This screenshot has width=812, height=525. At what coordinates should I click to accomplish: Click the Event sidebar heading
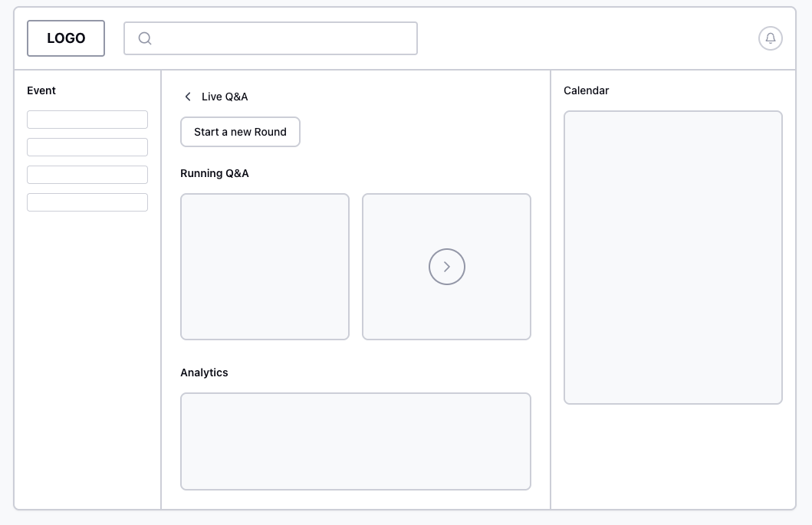pyautogui.click(x=41, y=90)
